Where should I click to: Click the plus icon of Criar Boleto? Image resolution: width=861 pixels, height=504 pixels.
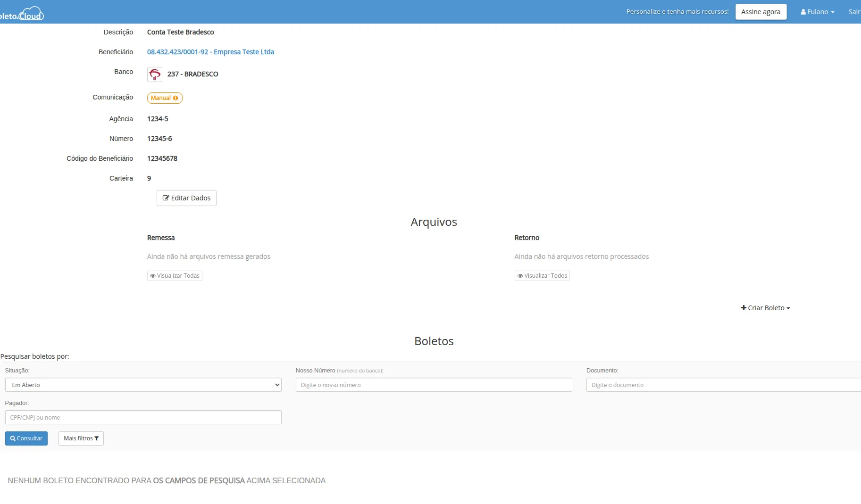744,308
